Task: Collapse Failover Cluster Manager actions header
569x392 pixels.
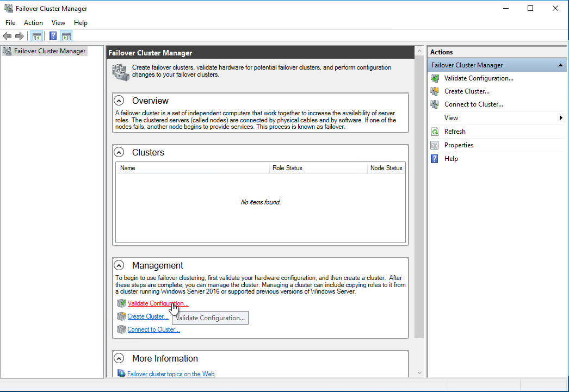Action: [560, 65]
